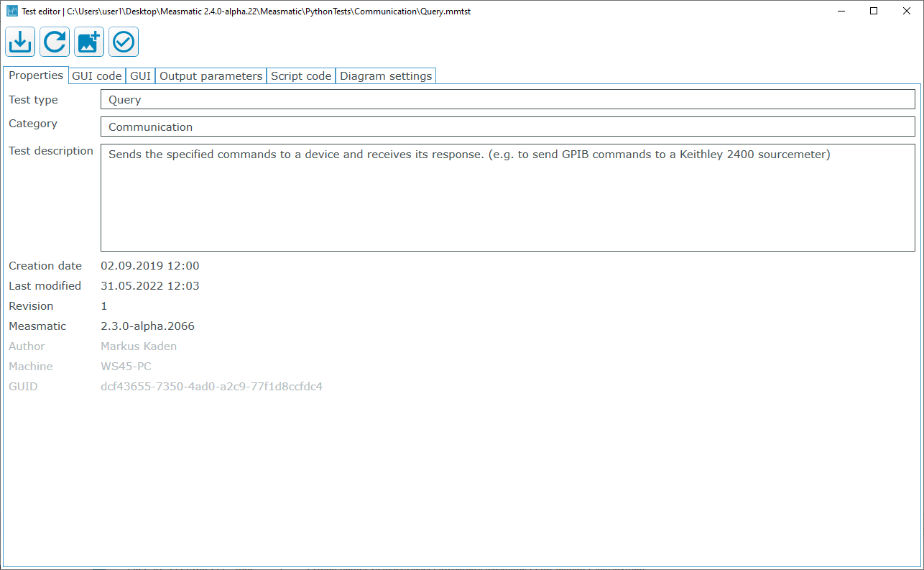Click the add image icon
This screenshot has height=570, width=924.
click(x=89, y=42)
